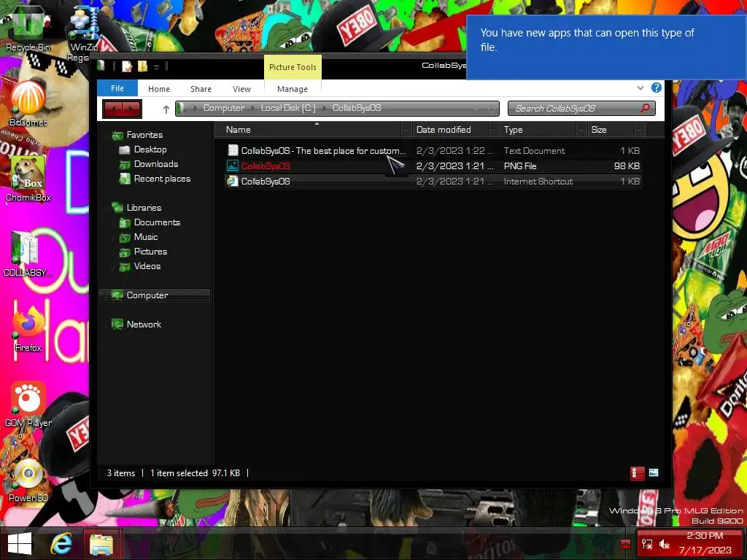Launch the PowerISO desktop shortcut
747x560 pixels.
[28, 479]
